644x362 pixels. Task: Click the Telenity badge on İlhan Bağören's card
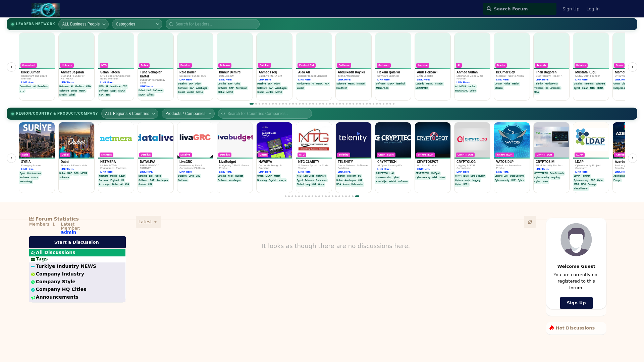[541, 65]
